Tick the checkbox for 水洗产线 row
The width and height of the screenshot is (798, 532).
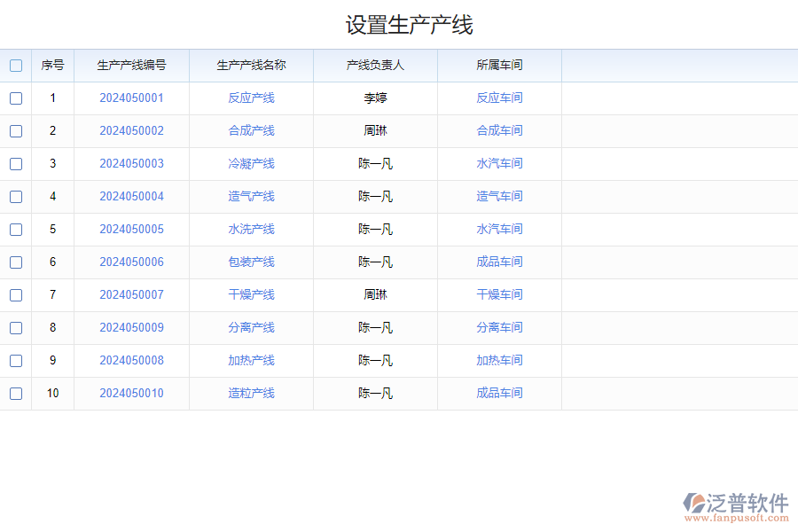pyautogui.click(x=16, y=229)
